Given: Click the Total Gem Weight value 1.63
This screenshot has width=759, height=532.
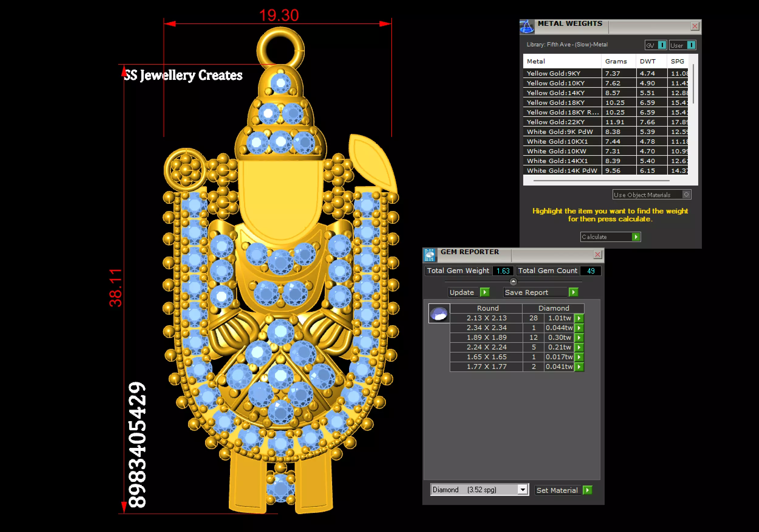Looking at the screenshot, I should (x=503, y=271).
